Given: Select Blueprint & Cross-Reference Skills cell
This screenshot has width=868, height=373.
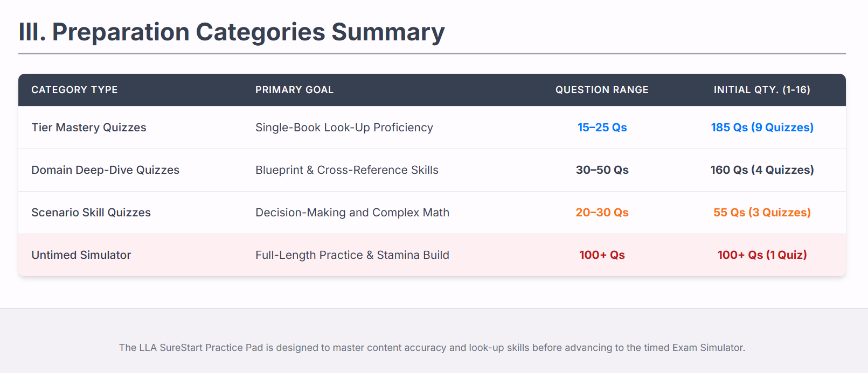Looking at the screenshot, I should point(346,170).
